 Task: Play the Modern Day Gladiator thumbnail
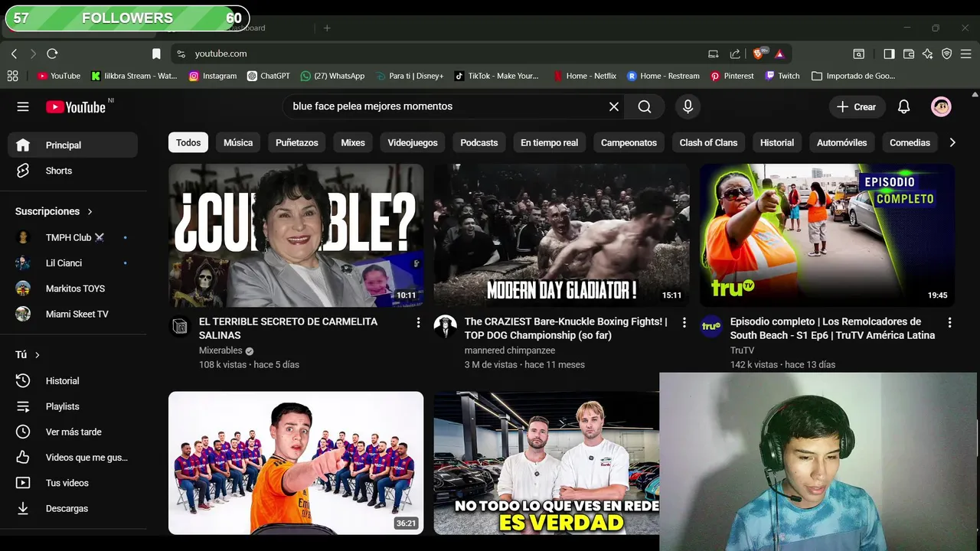(561, 235)
